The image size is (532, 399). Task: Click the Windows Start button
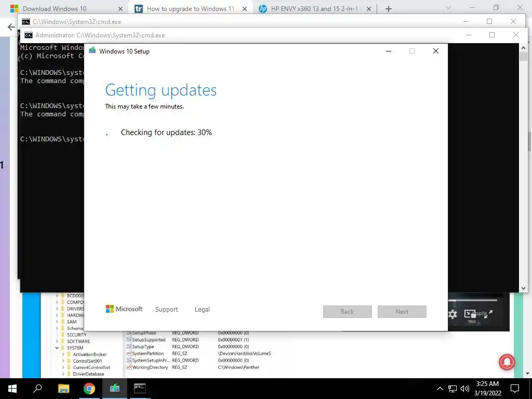click(x=12, y=389)
